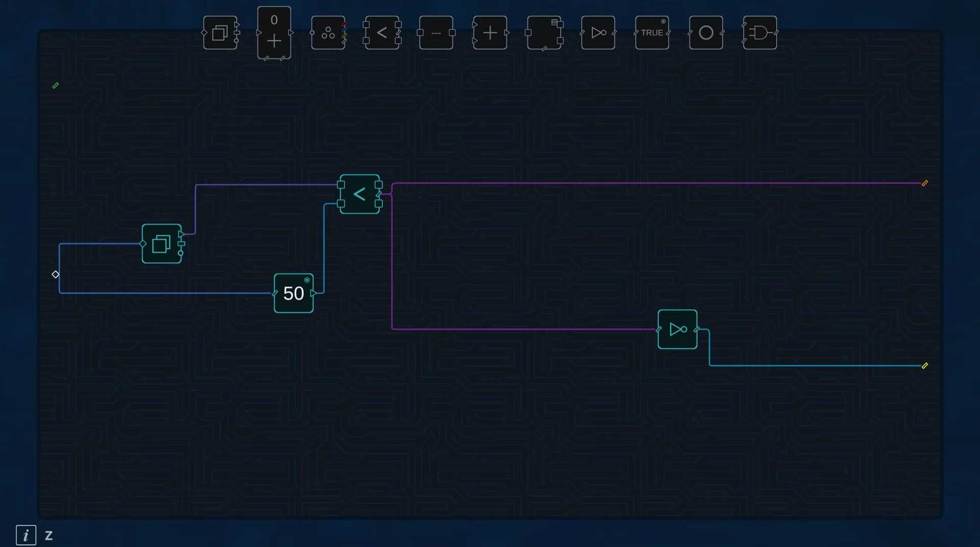Click the green pencil marker on canvas

point(56,85)
